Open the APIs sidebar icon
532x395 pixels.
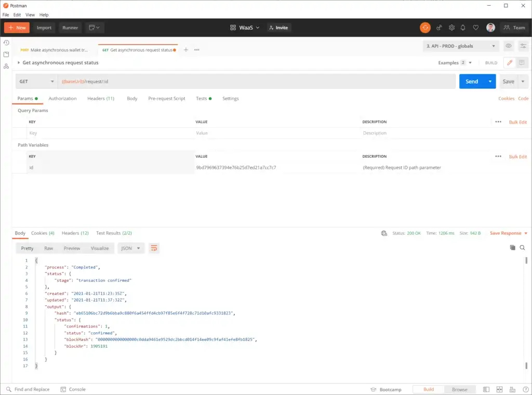(6, 66)
